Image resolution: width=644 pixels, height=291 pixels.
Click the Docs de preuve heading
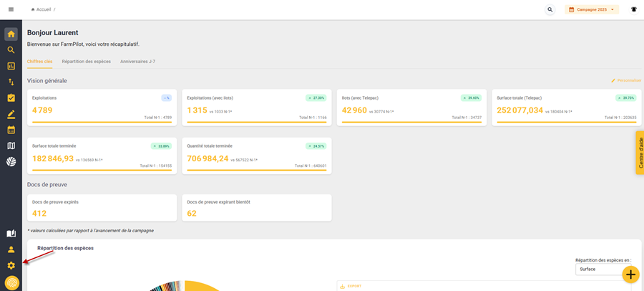pyautogui.click(x=47, y=184)
